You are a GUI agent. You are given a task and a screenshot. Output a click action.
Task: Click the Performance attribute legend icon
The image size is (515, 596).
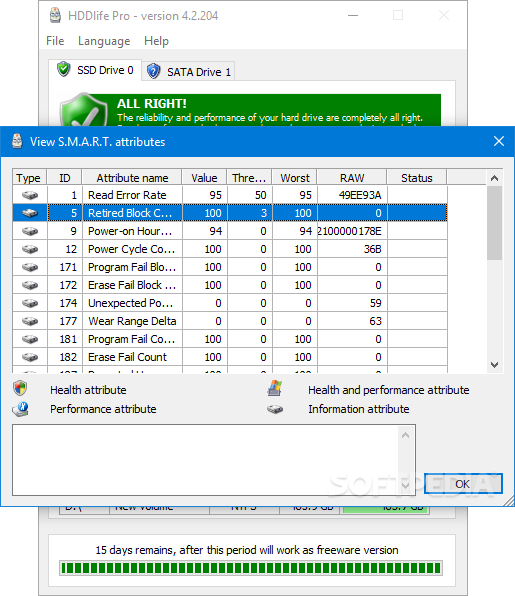click(21, 409)
